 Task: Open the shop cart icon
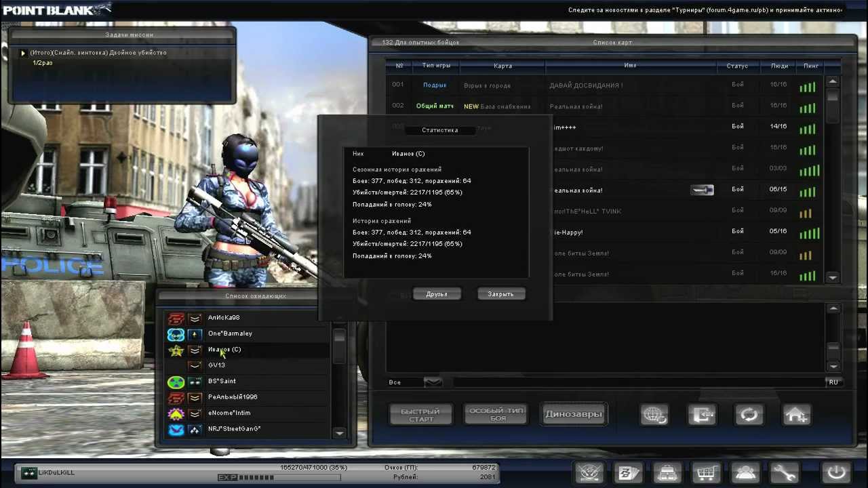pos(706,472)
